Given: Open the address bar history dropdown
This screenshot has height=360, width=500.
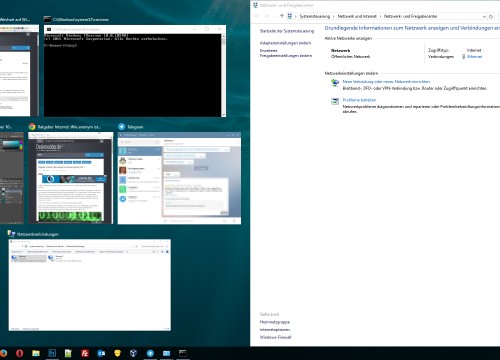Looking at the screenshot, I should click(484, 16).
